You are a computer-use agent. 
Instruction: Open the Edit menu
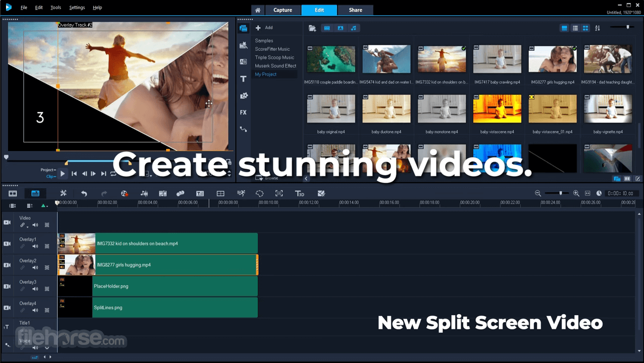[x=39, y=8]
